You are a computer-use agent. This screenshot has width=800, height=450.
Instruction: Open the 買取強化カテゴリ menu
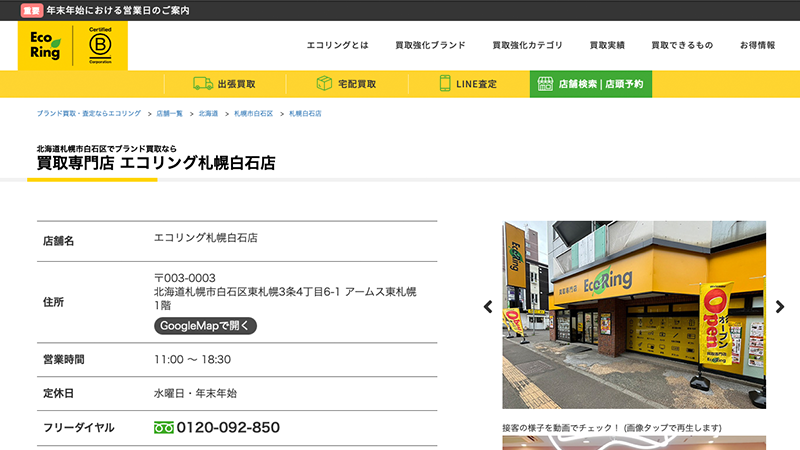point(527,45)
